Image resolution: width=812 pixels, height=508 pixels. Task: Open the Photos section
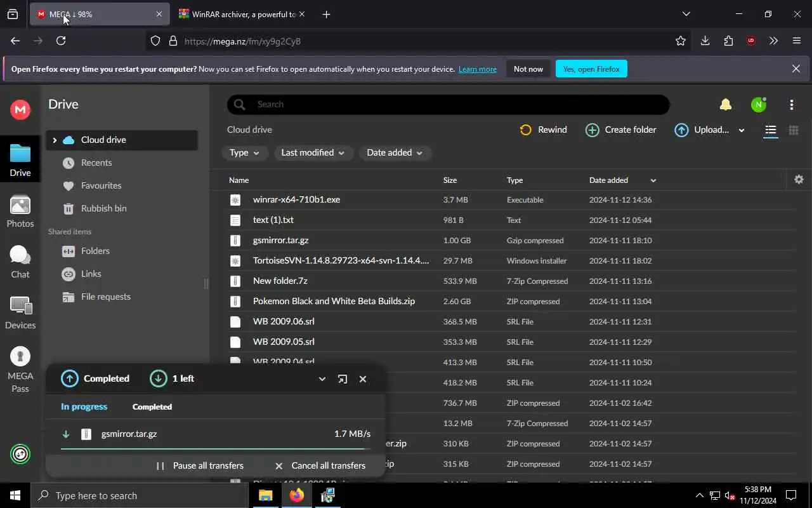(20, 211)
